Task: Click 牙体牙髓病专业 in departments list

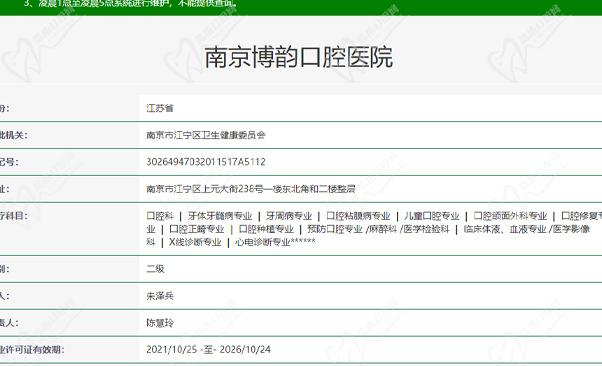Action: pos(220,216)
